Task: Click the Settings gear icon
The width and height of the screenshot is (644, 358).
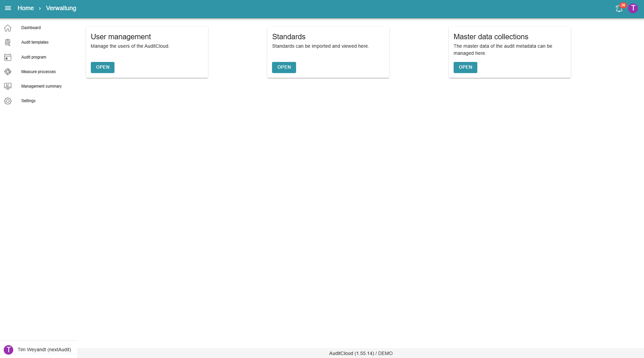Action: click(x=8, y=101)
